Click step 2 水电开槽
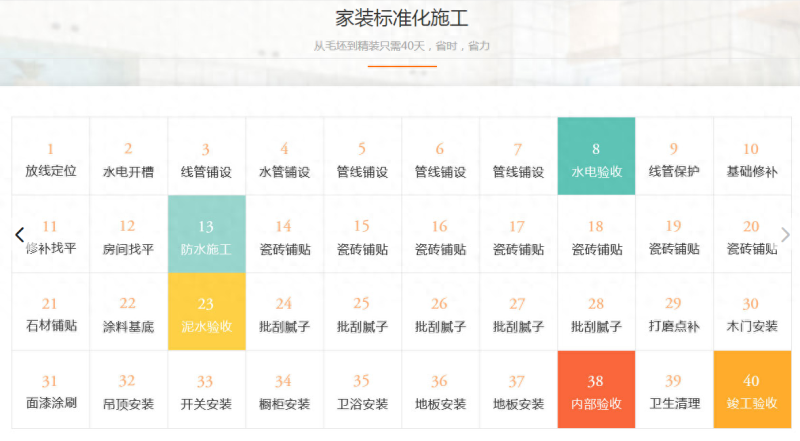This screenshot has width=800, height=441. (x=128, y=157)
